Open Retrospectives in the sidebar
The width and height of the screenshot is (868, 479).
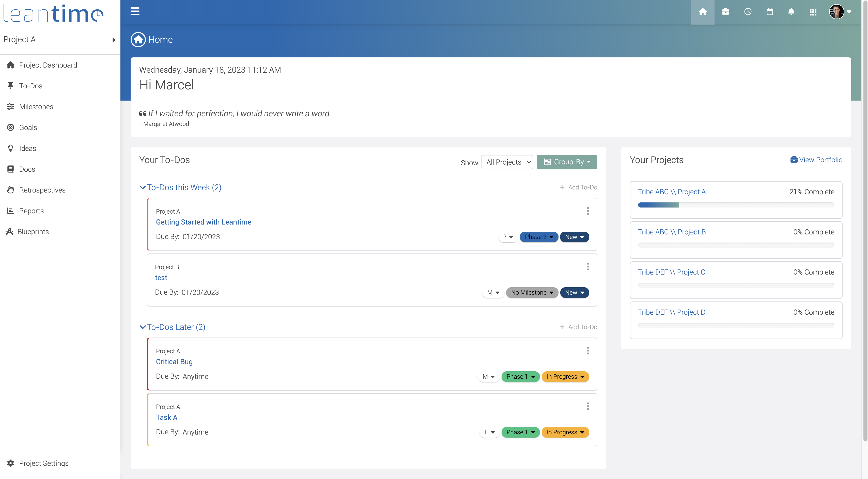point(42,190)
